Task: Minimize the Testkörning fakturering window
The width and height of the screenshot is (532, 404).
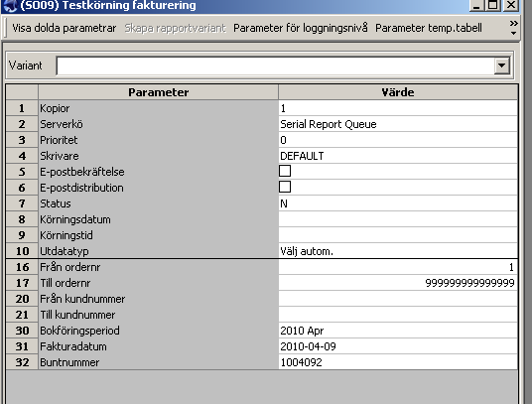Action: coord(476,5)
